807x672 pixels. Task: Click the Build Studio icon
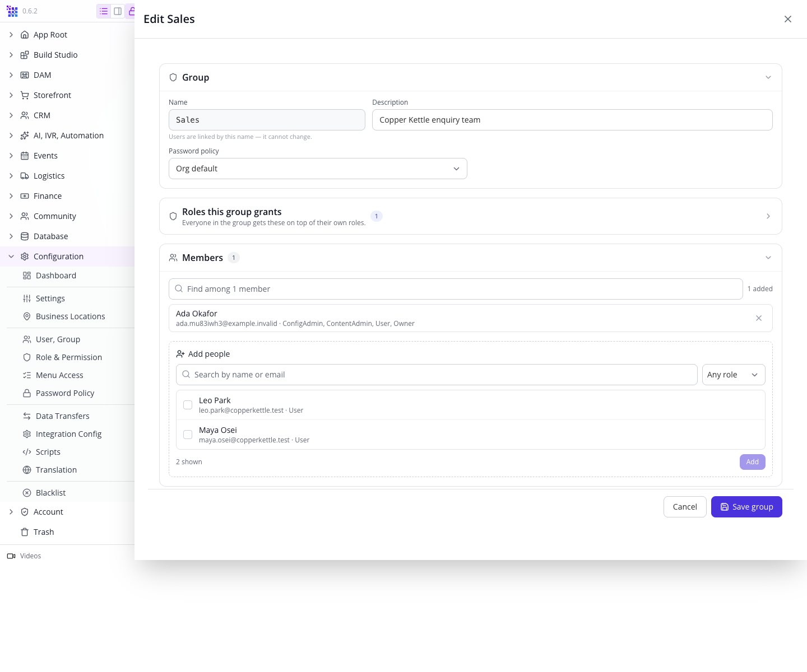(x=25, y=55)
